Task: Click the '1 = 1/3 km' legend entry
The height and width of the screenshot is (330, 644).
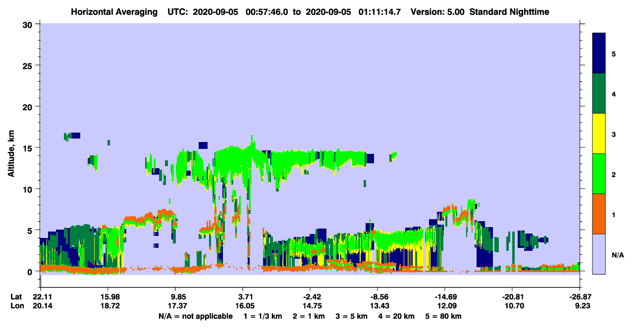Action: [263, 316]
